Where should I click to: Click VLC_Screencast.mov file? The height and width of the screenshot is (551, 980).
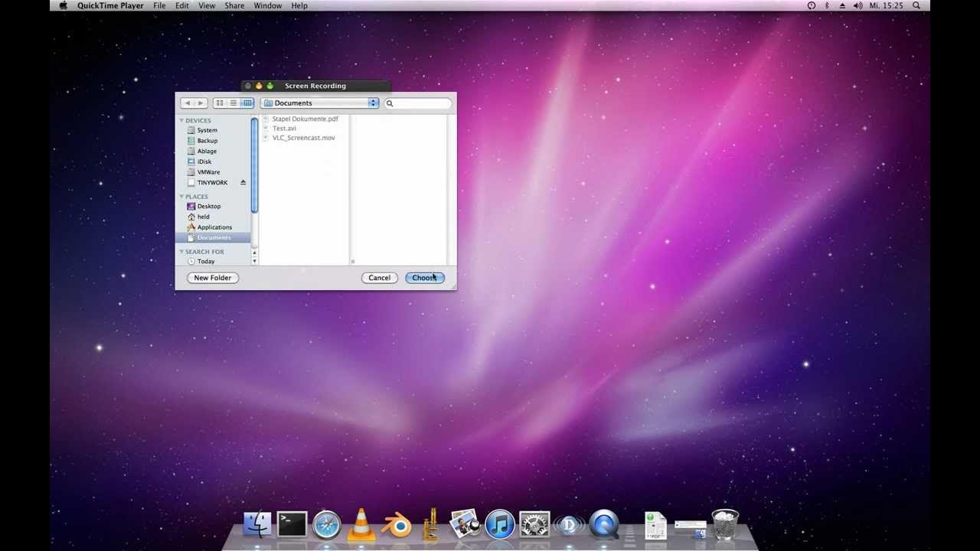[x=305, y=138]
